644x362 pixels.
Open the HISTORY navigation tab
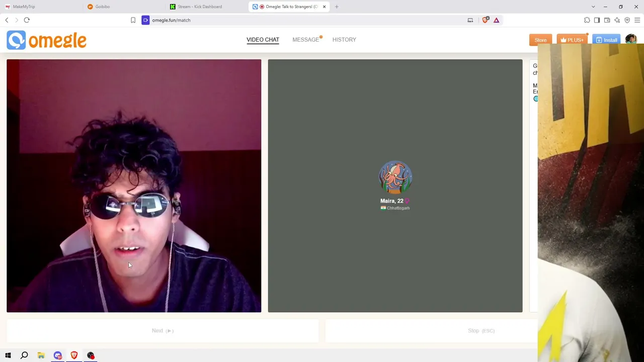point(344,40)
